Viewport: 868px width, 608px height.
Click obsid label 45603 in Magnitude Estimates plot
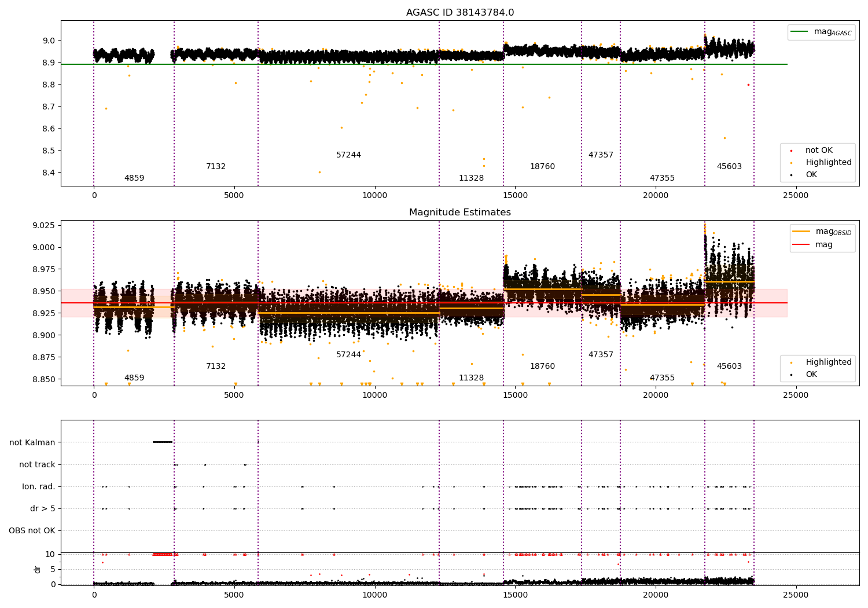tap(730, 367)
